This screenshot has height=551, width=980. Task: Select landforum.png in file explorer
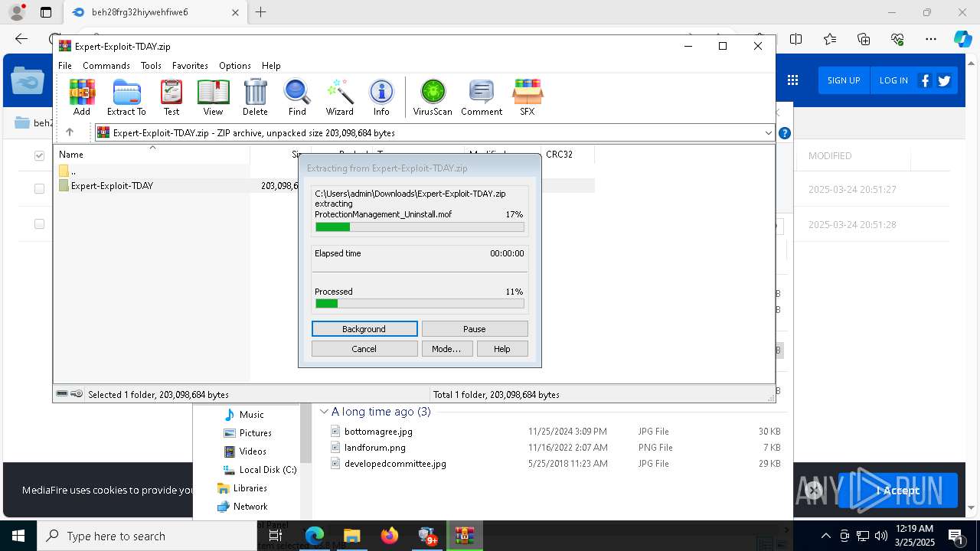(375, 448)
